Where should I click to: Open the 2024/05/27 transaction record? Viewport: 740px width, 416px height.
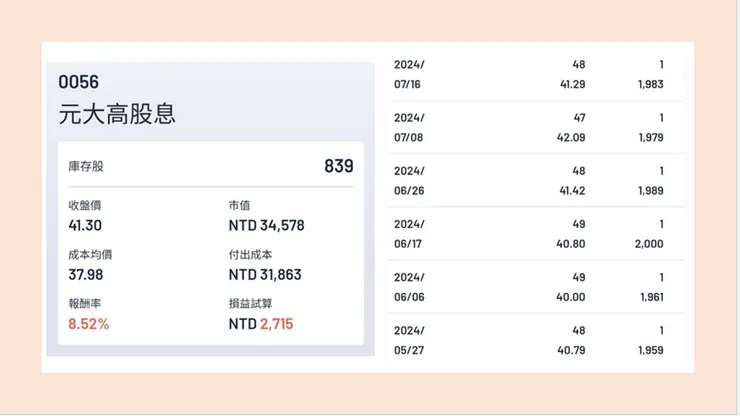pos(535,339)
